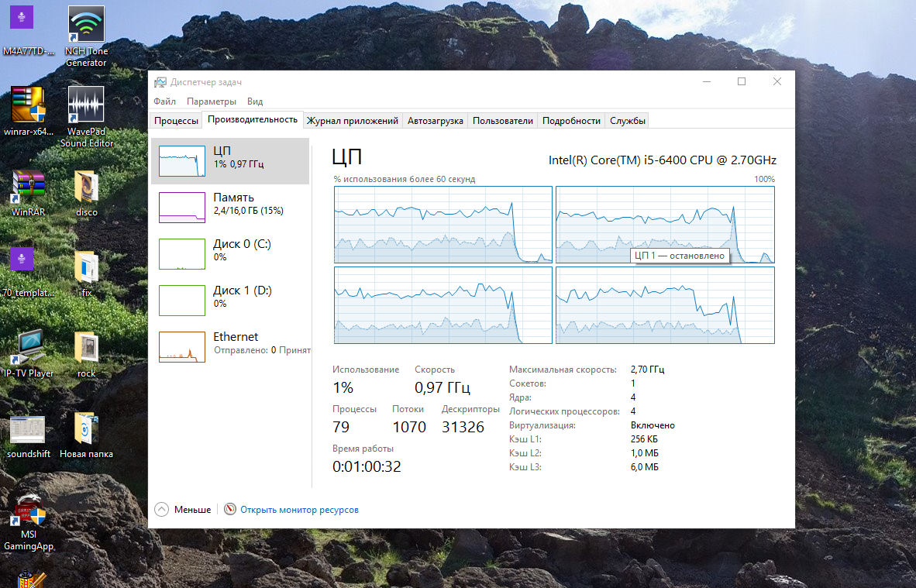Select the CPU (ЦП) performance thumbnail
Screen dimensions: 916x588
click(x=182, y=161)
